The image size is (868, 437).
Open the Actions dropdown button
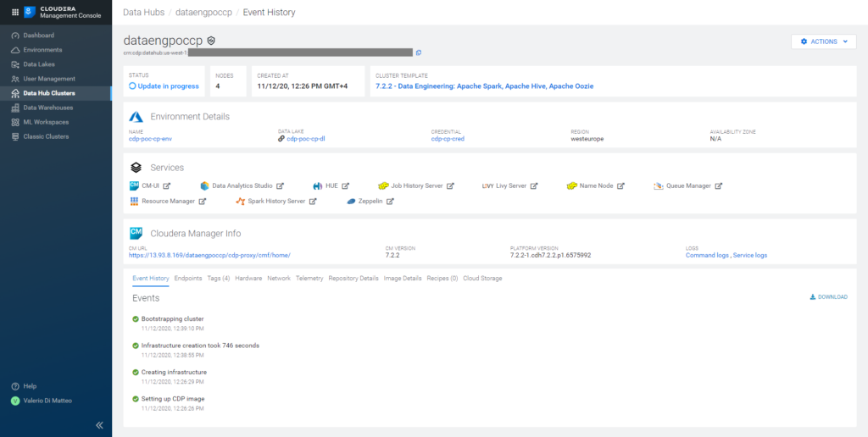tap(824, 41)
